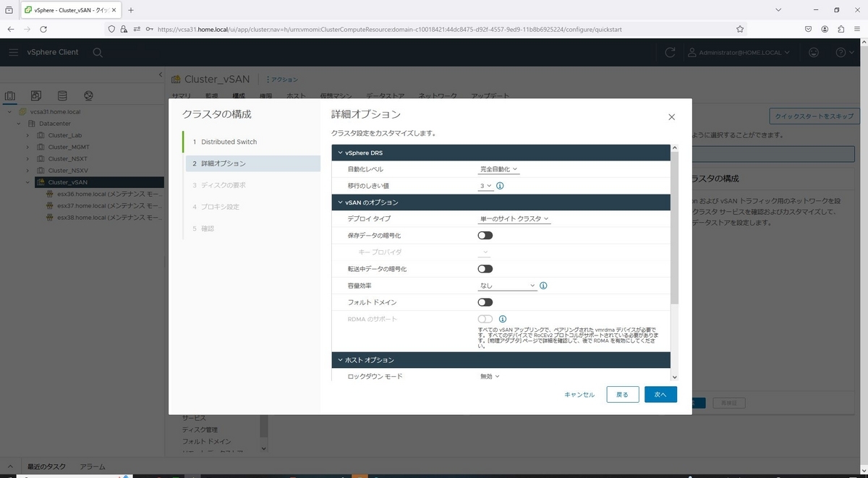Toggle the RDMA のサポート switch
868x478 pixels.
pos(485,319)
